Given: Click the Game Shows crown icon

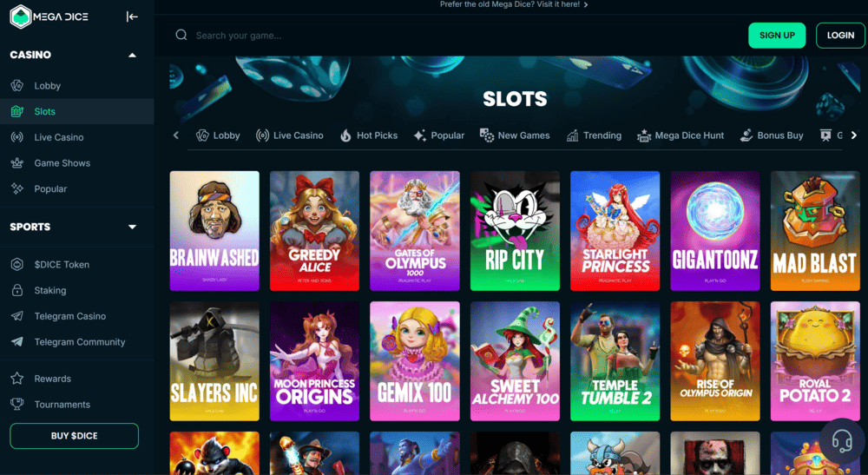Looking at the screenshot, I should point(17,162).
